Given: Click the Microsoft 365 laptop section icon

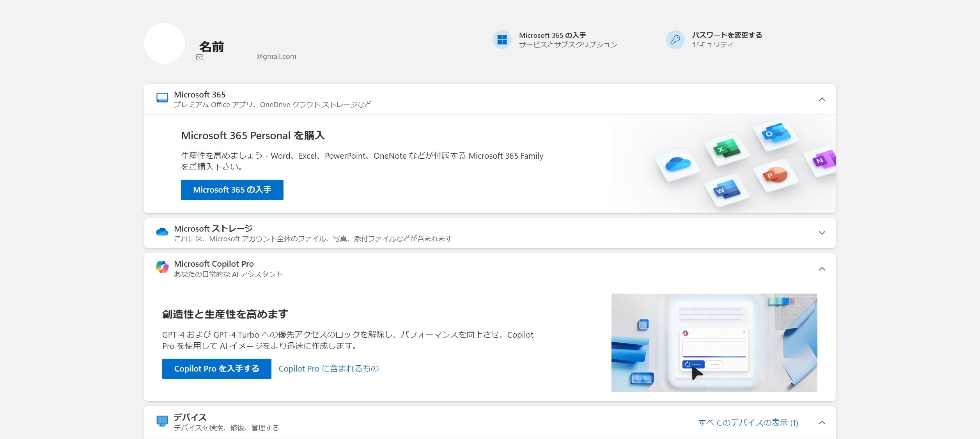Looking at the screenshot, I should pyautogui.click(x=162, y=97).
